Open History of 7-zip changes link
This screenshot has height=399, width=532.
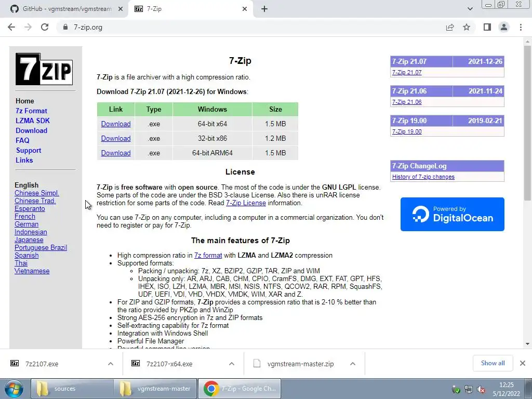click(423, 177)
